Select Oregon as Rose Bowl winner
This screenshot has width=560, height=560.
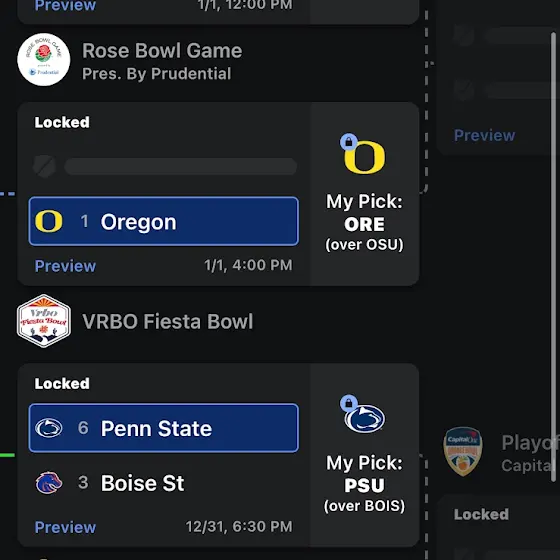tap(164, 221)
